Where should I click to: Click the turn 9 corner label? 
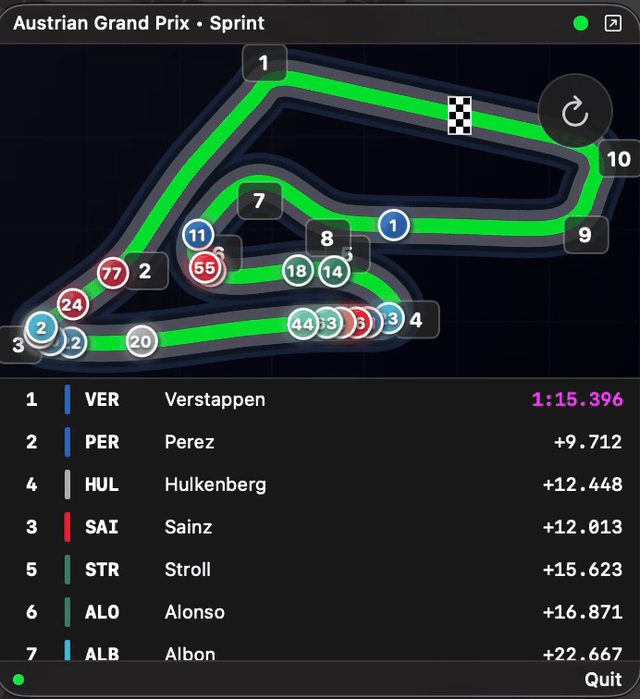coord(586,235)
